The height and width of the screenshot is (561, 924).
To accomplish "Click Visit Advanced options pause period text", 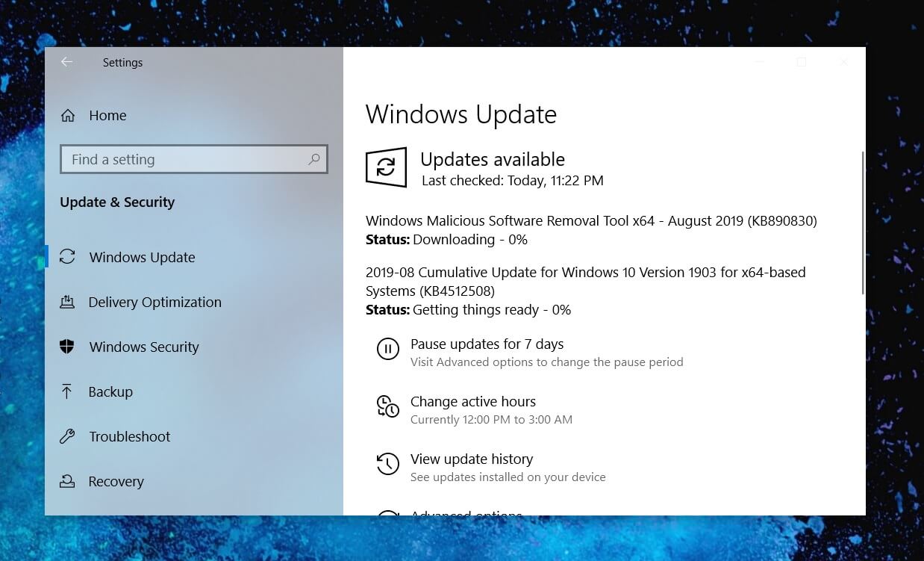I will tap(546, 362).
